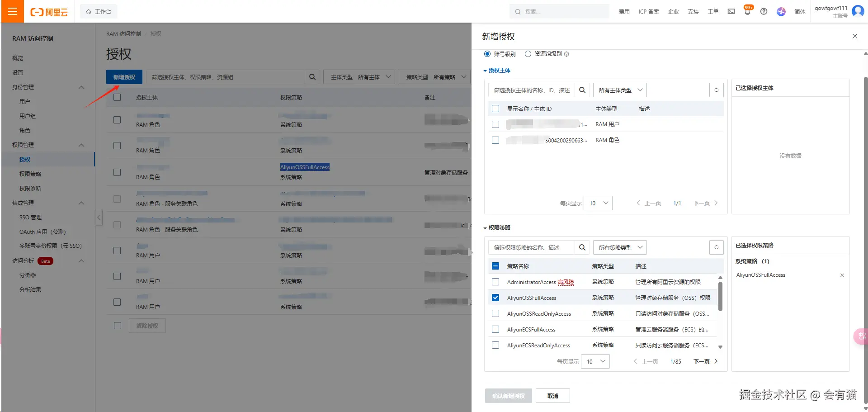Viewport: 868px width, 412px height.
Task: Open the 工单 menu item
Action: click(x=713, y=12)
